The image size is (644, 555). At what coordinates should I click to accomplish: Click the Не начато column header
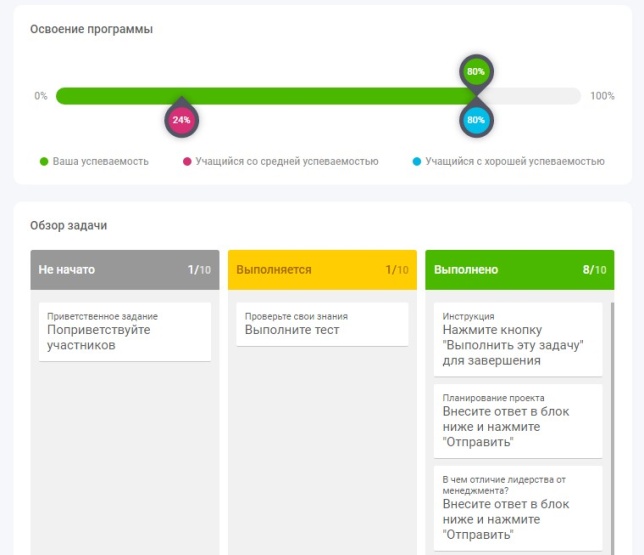coord(125,270)
